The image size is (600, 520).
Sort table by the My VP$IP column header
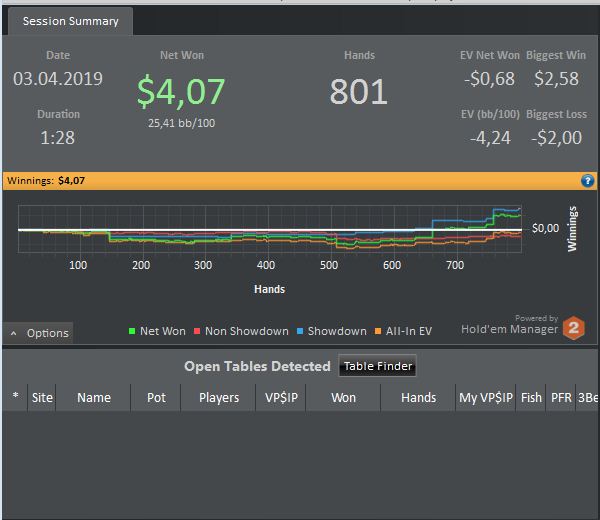click(486, 398)
